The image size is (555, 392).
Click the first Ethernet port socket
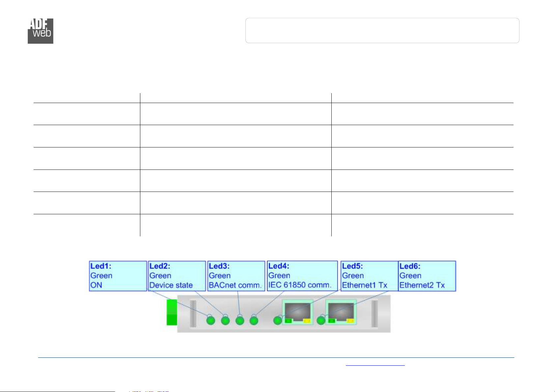(298, 312)
